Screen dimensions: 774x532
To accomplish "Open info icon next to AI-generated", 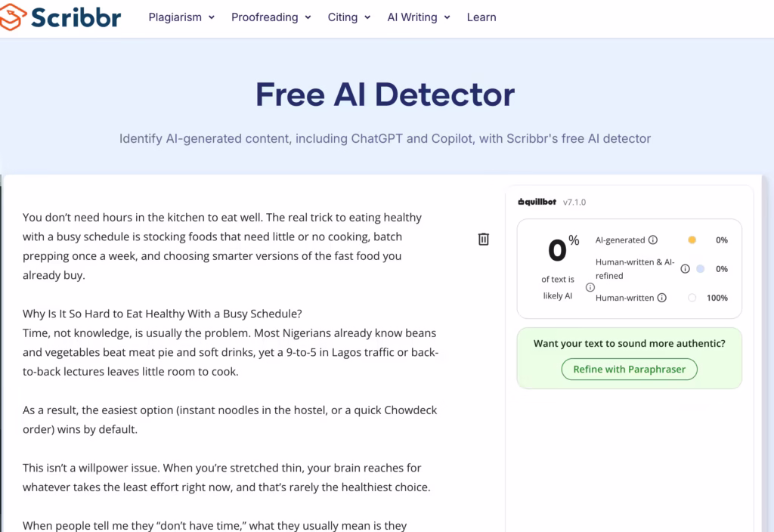I will (652, 240).
